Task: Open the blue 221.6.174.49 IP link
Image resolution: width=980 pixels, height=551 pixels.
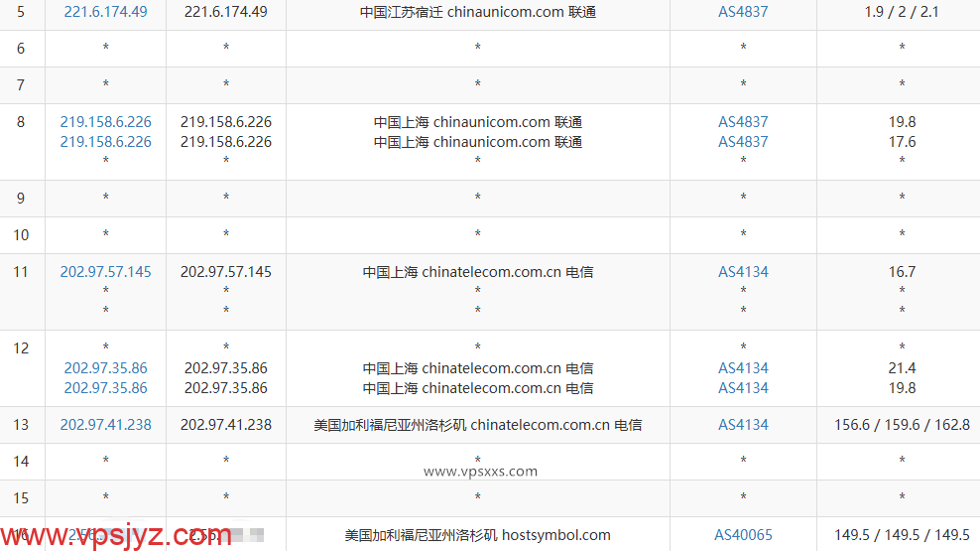Action: (105, 12)
